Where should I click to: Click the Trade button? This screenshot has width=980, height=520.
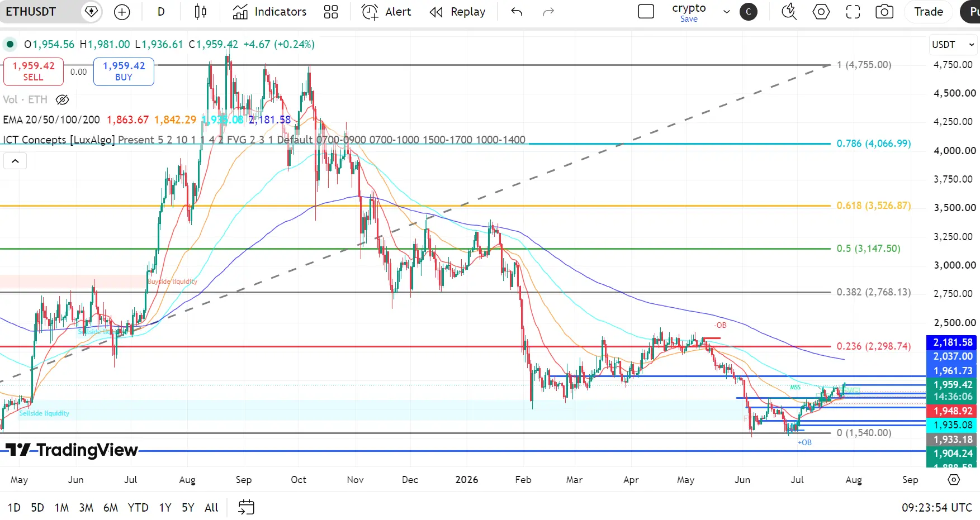[x=928, y=12]
